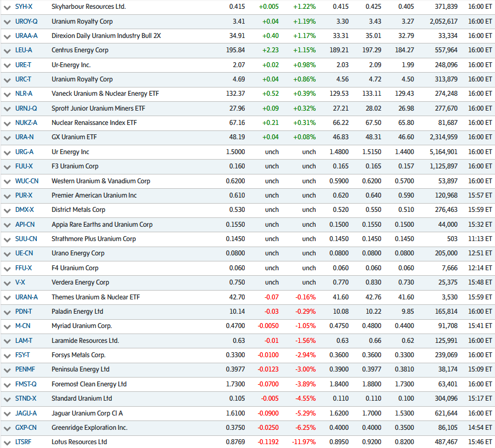Expand the V-X row chevron

pyautogui.click(x=7, y=283)
